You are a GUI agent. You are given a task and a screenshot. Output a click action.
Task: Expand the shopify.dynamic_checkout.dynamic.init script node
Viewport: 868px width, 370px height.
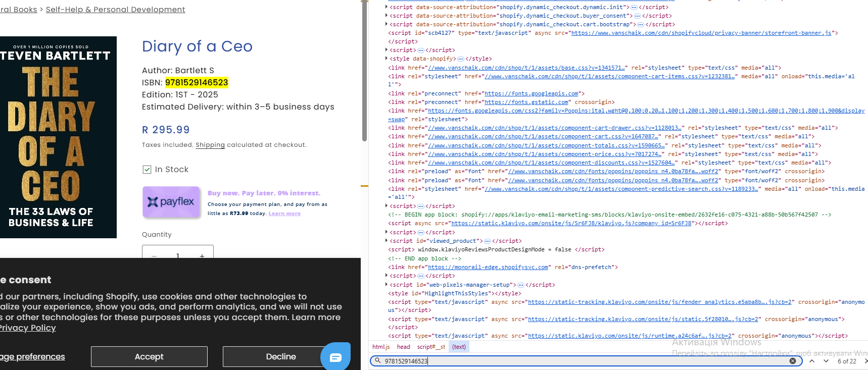click(387, 7)
